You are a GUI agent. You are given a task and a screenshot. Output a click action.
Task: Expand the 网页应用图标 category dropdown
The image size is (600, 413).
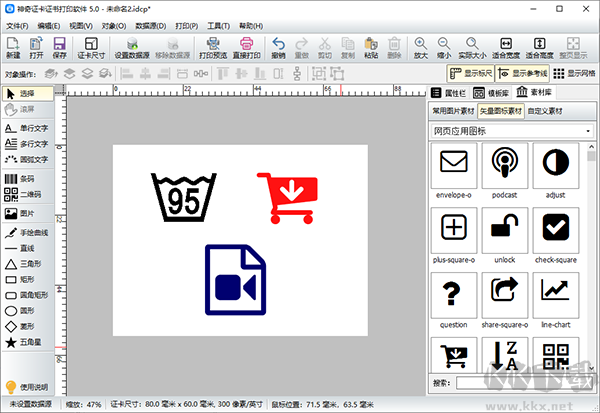tap(512, 131)
